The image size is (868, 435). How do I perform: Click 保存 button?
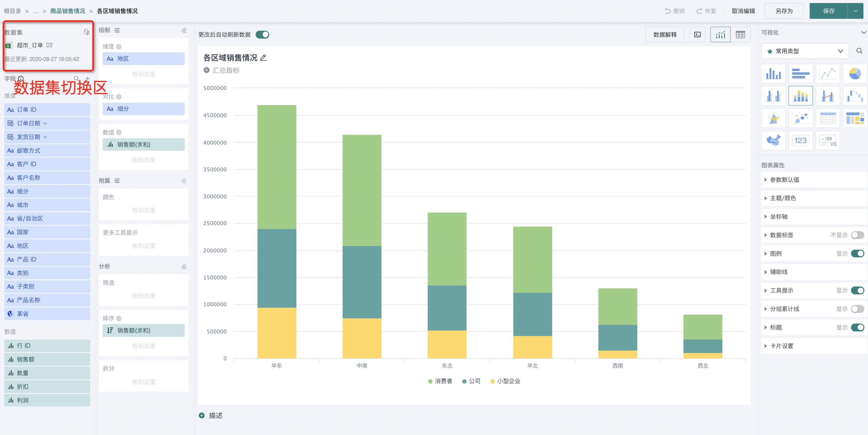(828, 11)
